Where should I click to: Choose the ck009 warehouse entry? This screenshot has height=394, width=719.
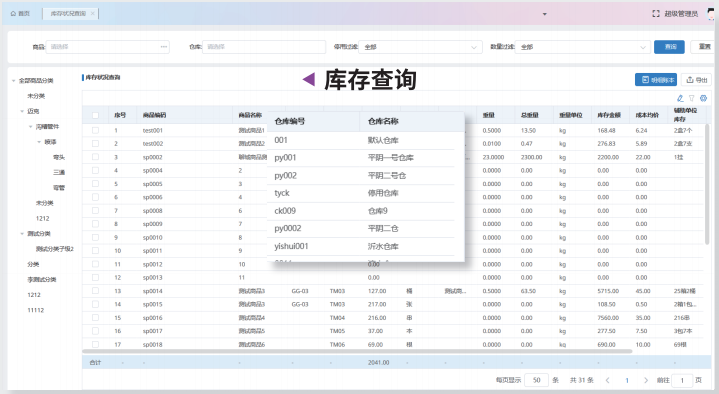pos(361,211)
